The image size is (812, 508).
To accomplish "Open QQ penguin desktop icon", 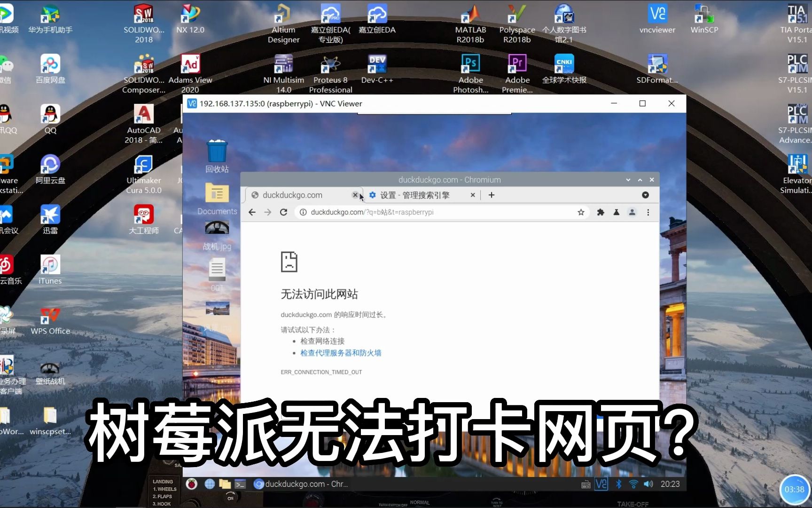I will (x=50, y=119).
